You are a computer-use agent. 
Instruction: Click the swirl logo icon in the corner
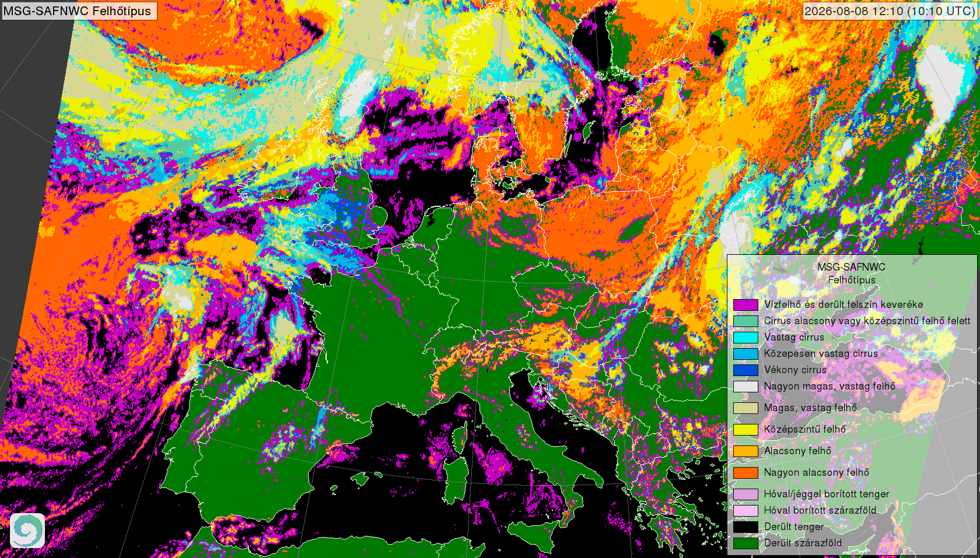tap(27, 531)
